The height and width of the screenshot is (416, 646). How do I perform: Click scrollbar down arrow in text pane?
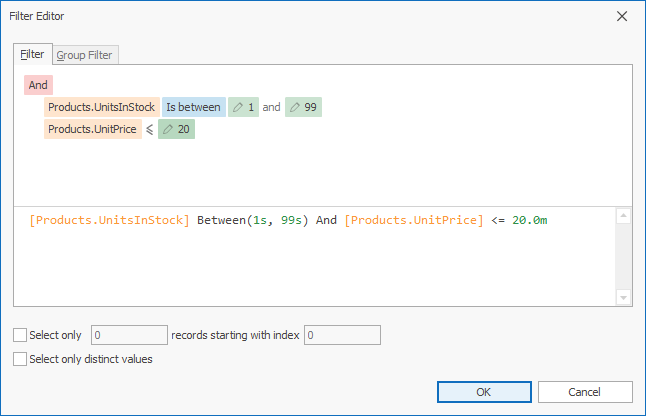624,297
